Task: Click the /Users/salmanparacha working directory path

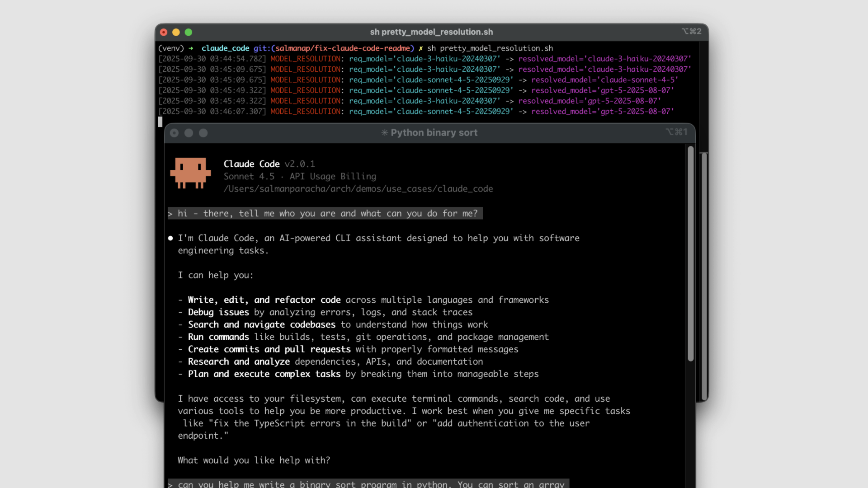Action: (358, 189)
